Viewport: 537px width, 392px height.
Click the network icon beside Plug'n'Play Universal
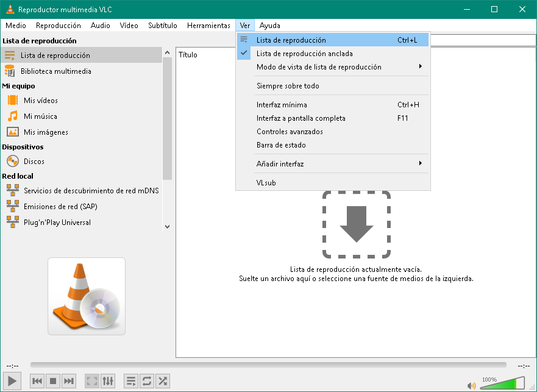tap(13, 222)
